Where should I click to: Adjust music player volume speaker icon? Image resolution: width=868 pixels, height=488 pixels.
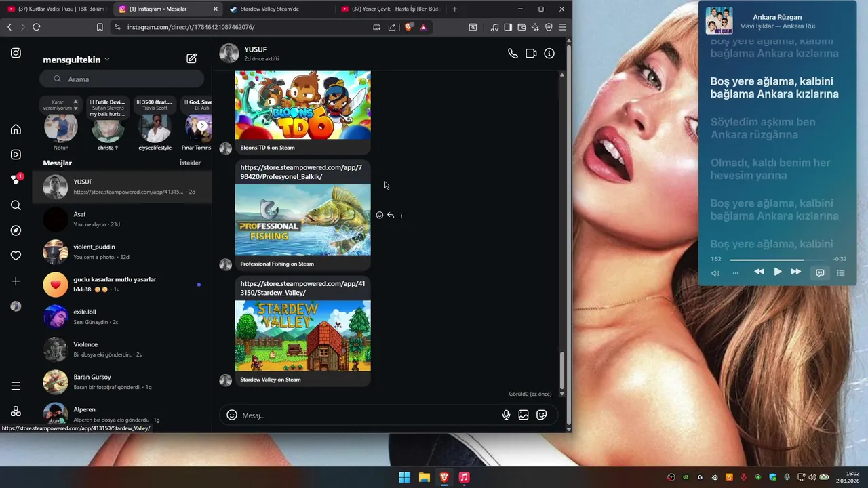tap(715, 272)
